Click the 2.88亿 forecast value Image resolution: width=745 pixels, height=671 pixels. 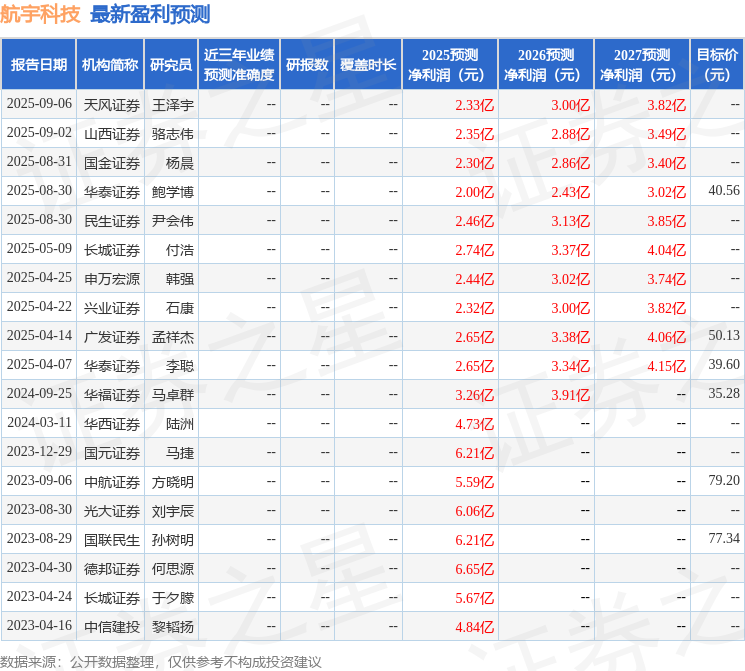pos(571,134)
